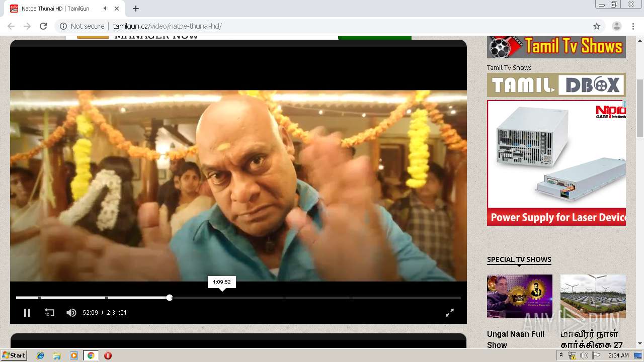Viewport: 644px width, 362px height.
Task: Click the 2:34 AM system clock
Action: point(618,355)
